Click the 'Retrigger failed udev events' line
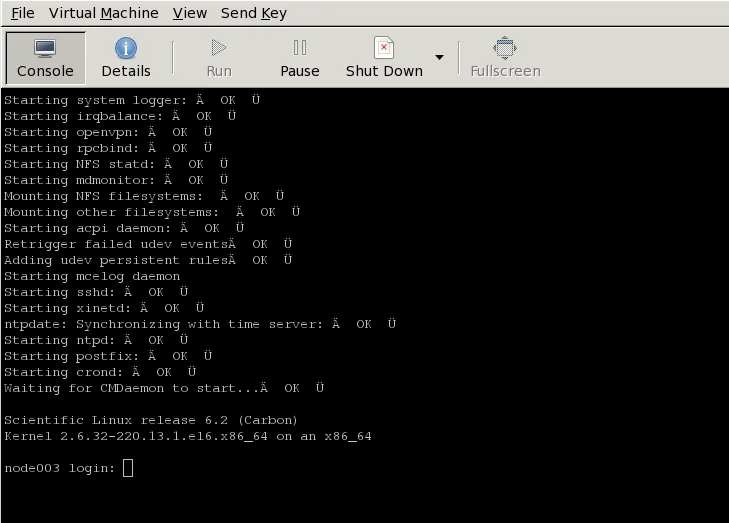The width and height of the screenshot is (729, 523). click(148, 244)
